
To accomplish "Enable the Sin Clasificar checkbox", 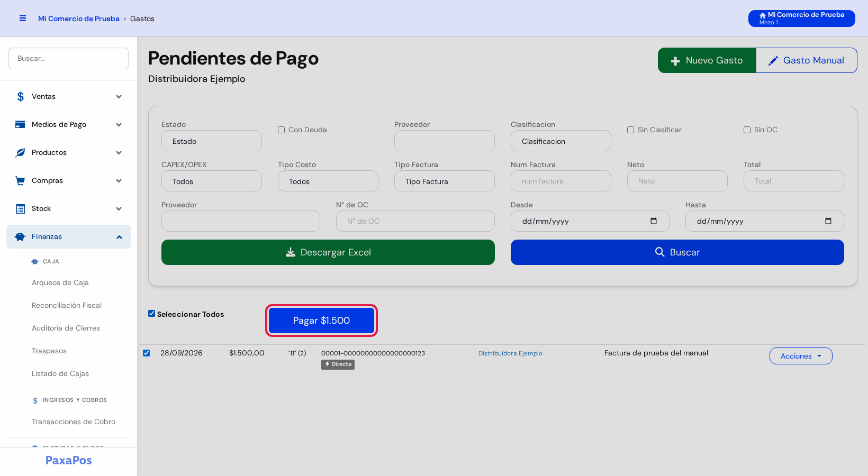I will click(x=631, y=130).
